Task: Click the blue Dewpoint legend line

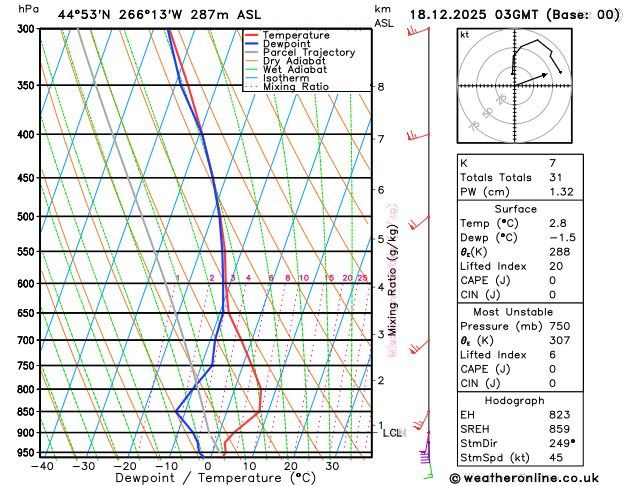Action: [x=252, y=44]
